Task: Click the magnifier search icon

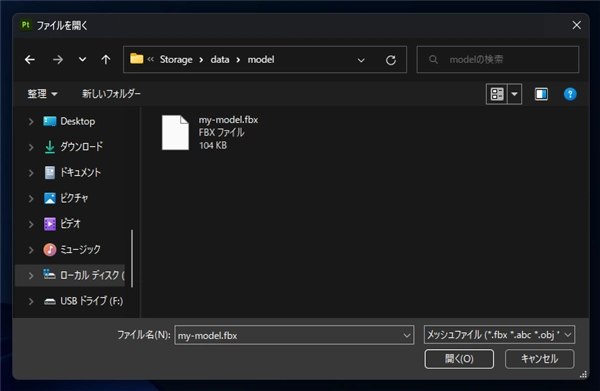Action: [x=433, y=60]
